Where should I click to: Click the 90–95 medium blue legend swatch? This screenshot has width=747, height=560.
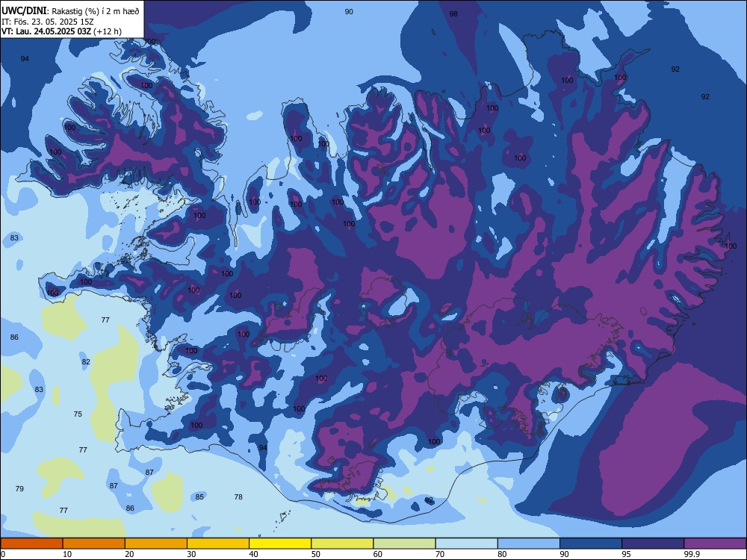591,544
